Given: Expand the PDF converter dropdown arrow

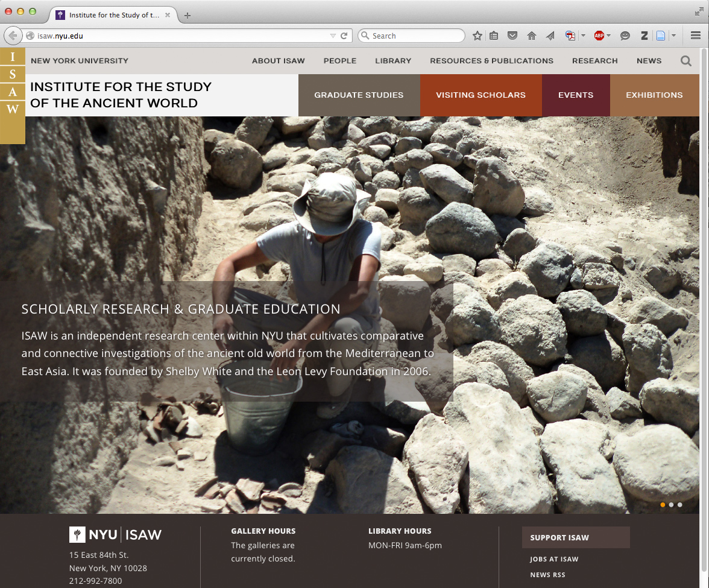Looking at the screenshot, I should click(583, 36).
